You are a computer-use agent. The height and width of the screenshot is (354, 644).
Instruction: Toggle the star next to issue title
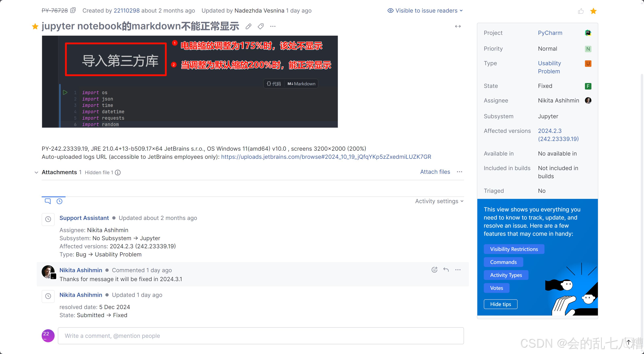[35, 26]
